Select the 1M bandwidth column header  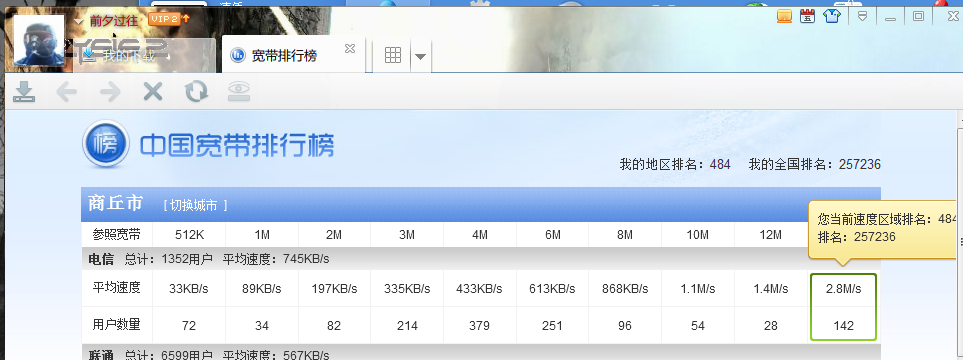click(x=262, y=235)
